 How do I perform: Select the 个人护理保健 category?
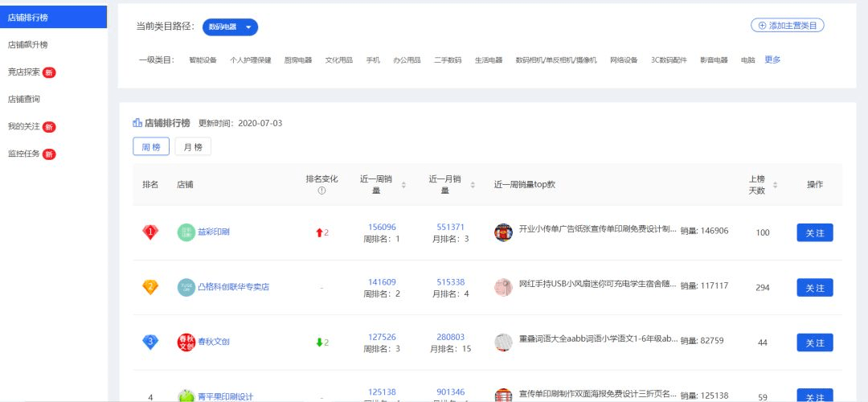pyautogui.click(x=251, y=60)
